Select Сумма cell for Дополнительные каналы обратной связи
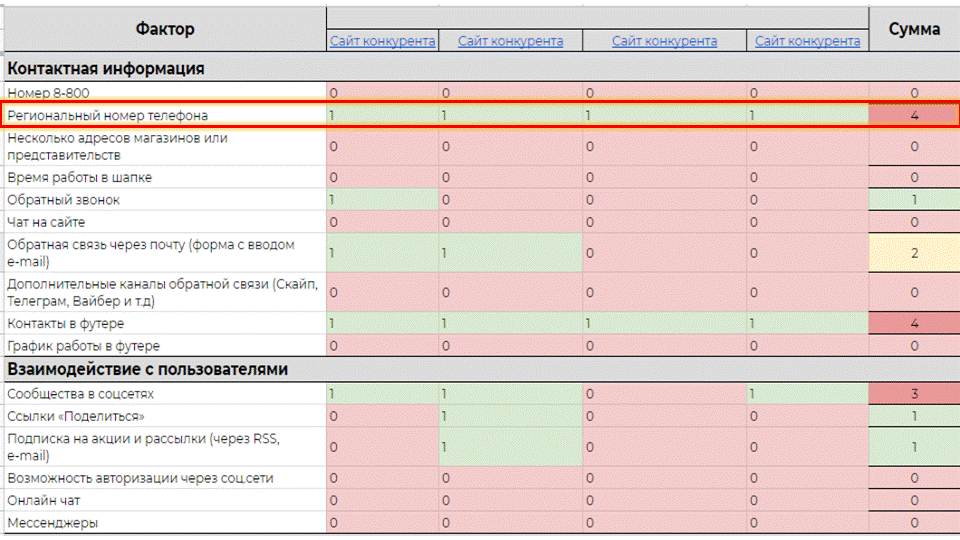This screenshot has width=960, height=540. click(914, 293)
